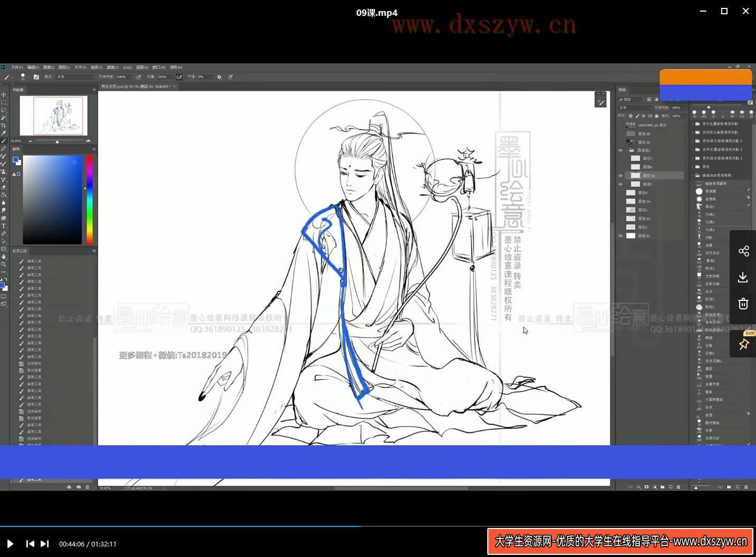
Task: Select the Rectangular Marquee tool
Action: click(4, 102)
